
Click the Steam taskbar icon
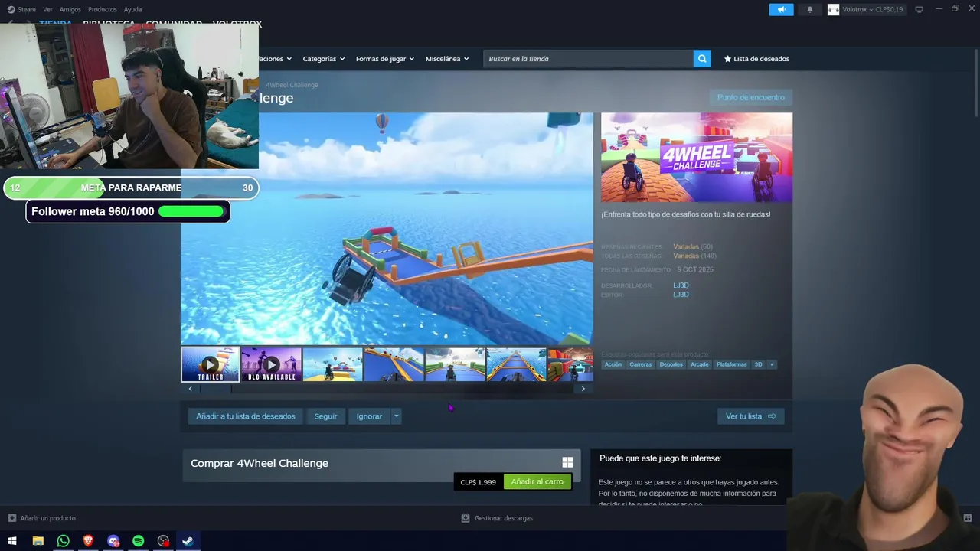(x=188, y=541)
